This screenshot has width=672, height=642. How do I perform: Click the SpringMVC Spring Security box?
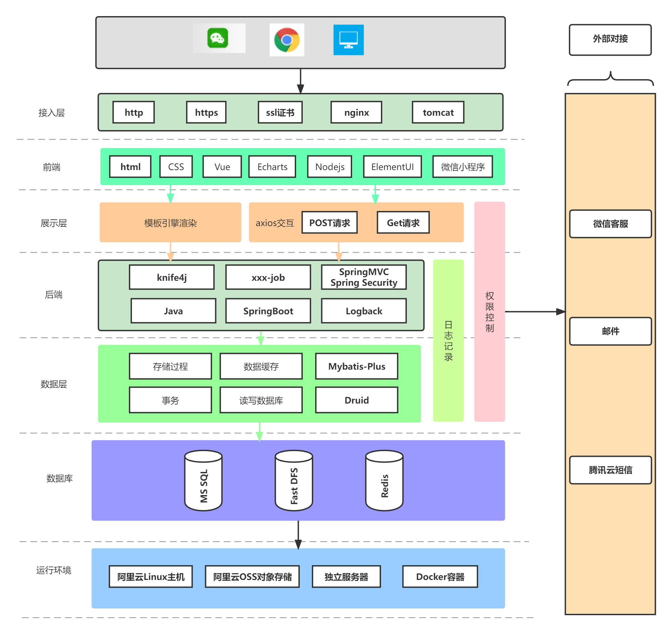364,277
